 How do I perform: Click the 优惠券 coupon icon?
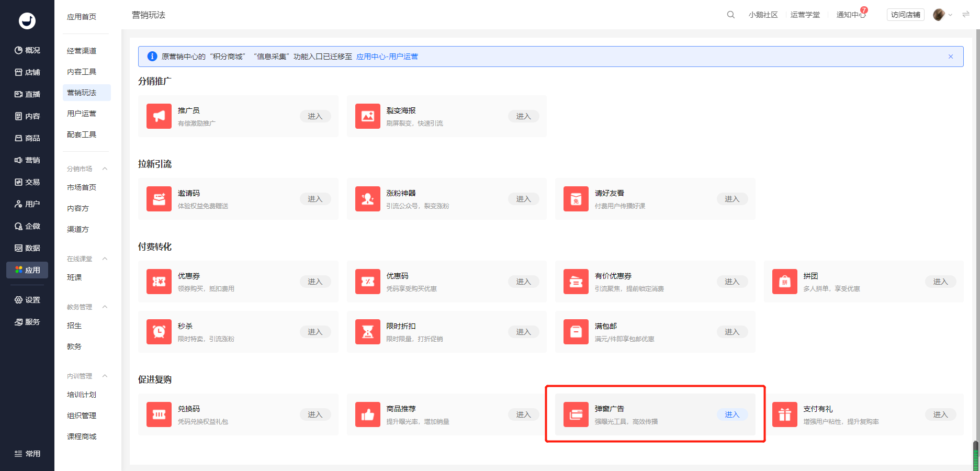coord(159,282)
